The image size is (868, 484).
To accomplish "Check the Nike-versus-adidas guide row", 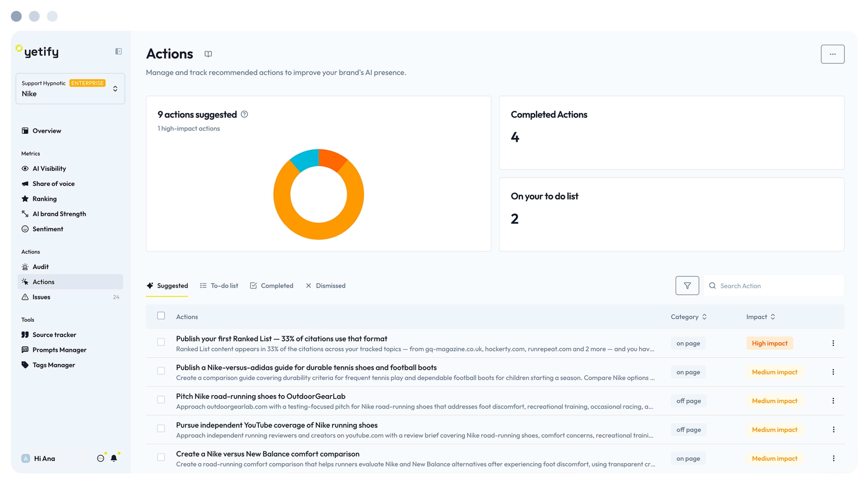I will pyautogui.click(x=161, y=371).
